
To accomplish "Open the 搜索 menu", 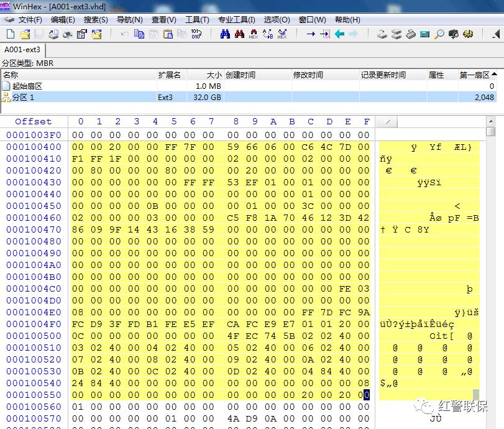I will click(x=96, y=19).
